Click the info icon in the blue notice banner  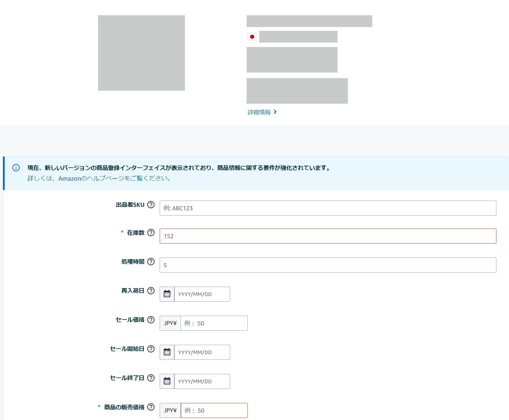click(16, 167)
